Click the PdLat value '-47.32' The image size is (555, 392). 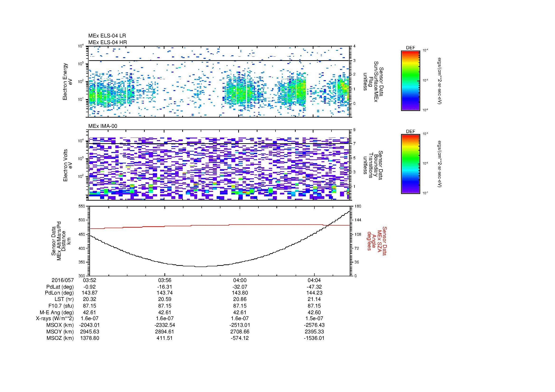click(314, 287)
